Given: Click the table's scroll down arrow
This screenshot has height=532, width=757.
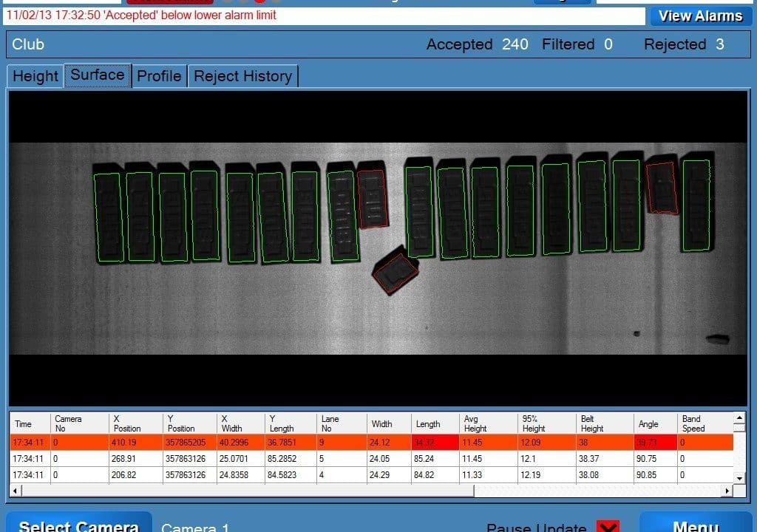Looking at the screenshot, I should pyautogui.click(x=739, y=478).
